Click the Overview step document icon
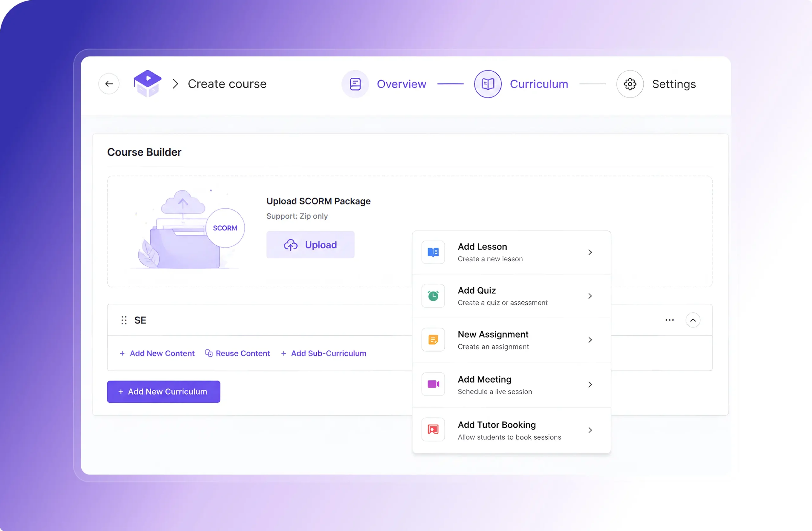Image resolution: width=812 pixels, height=531 pixels. pyautogui.click(x=355, y=84)
